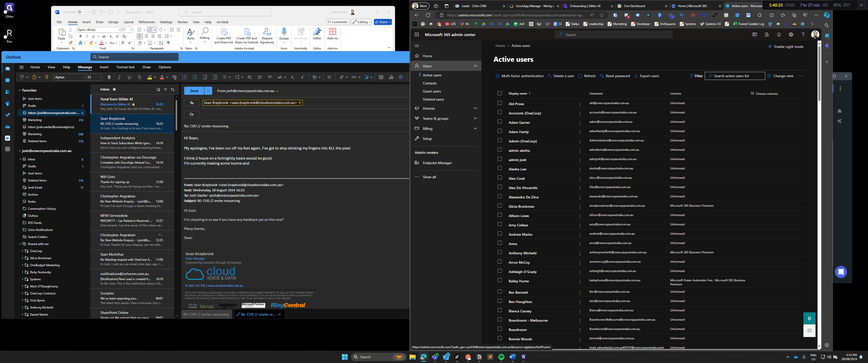This screenshot has width=868, height=363.
Task: Tick checkbox for Alicia Brockman user
Action: tap(499, 206)
